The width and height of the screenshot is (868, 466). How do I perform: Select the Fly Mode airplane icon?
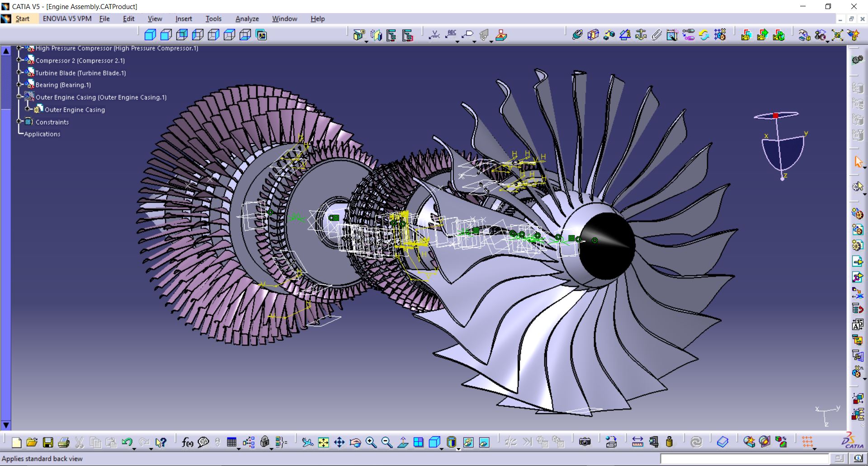tap(308, 442)
